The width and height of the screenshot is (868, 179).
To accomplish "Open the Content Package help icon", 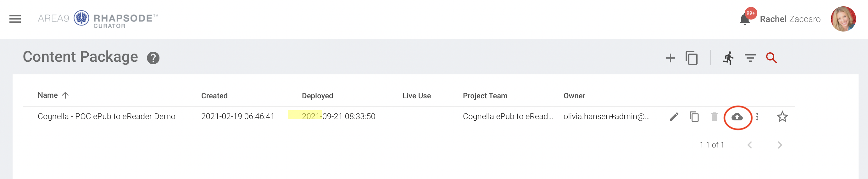I will (153, 58).
